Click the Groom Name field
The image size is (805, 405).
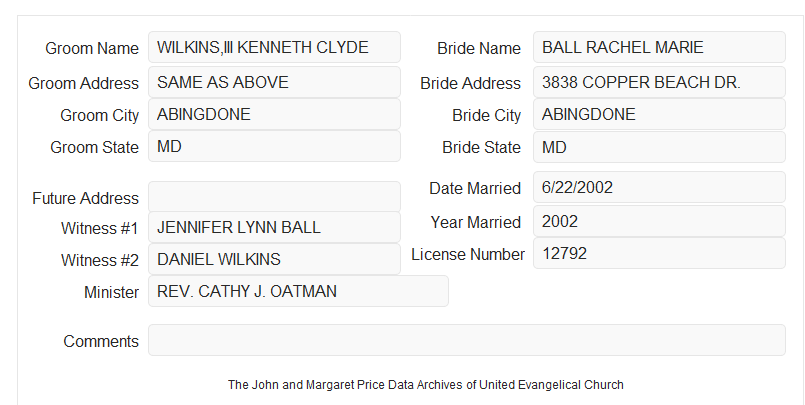(x=274, y=47)
